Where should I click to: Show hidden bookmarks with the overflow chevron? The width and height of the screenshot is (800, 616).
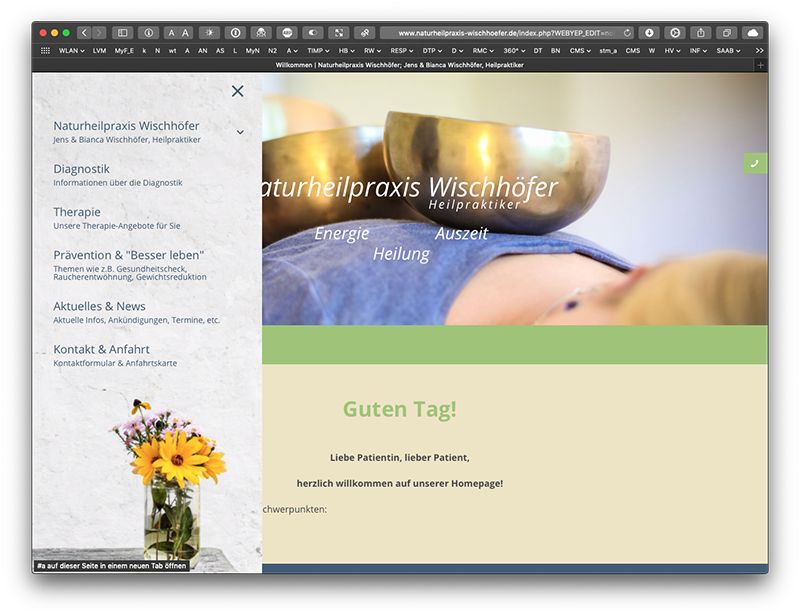[x=759, y=50]
